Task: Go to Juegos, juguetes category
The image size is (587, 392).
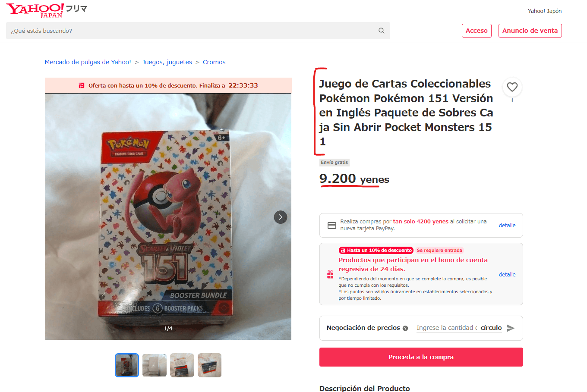Action: click(167, 62)
